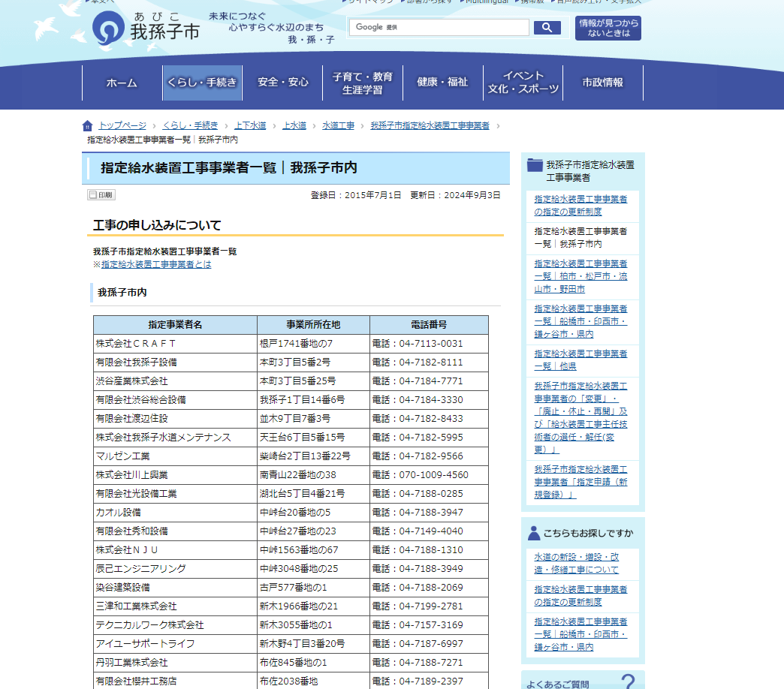
Task: Click the home icon in the breadcrumb
Action: 88,126
